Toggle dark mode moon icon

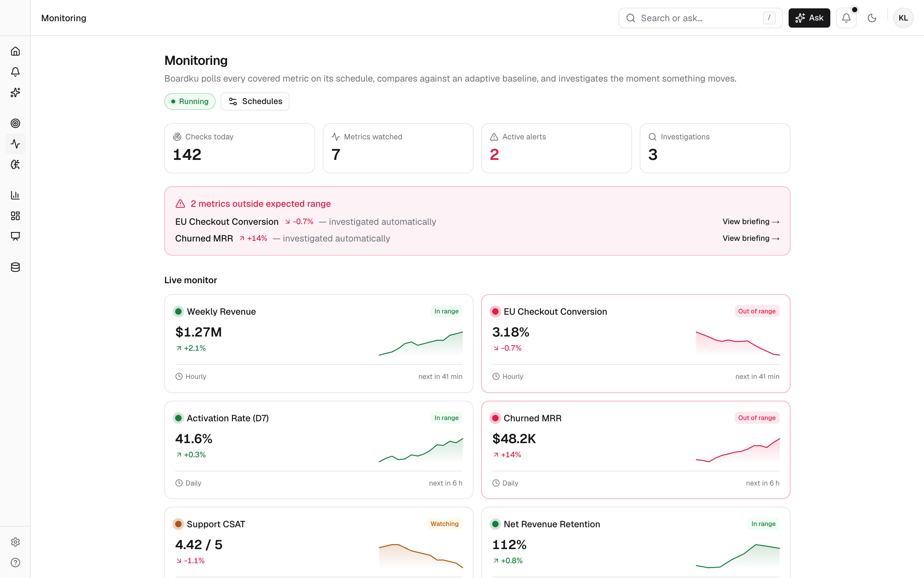click(x=872, y=18)
